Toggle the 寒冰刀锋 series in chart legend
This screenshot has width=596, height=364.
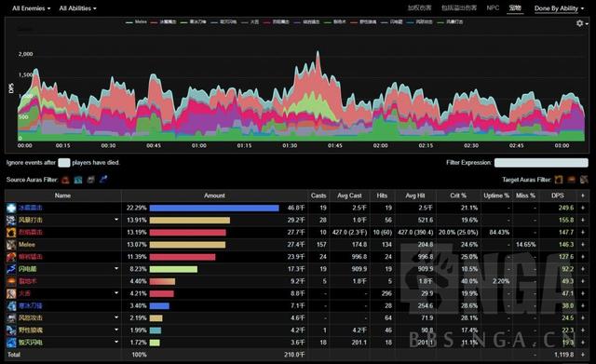pos(193,22)
